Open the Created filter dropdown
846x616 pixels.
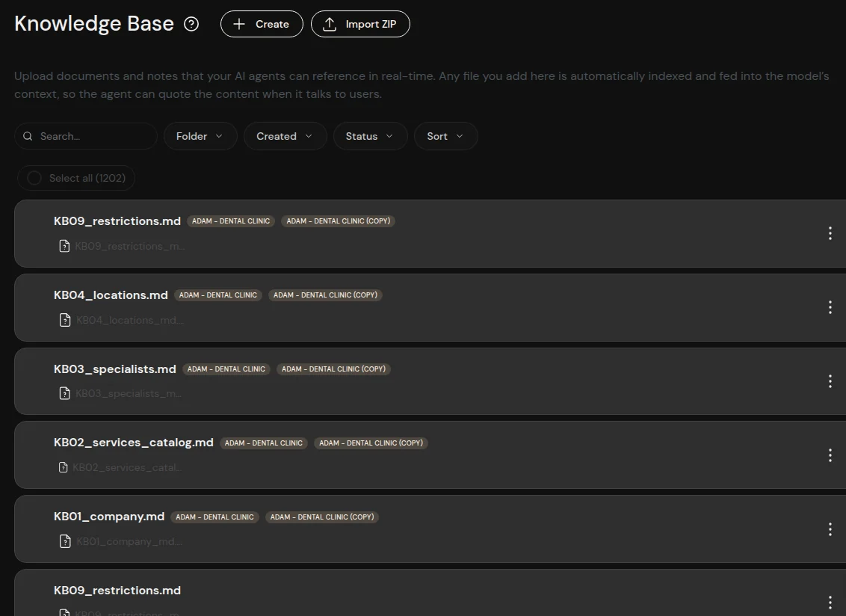click(x=285, y=136)
